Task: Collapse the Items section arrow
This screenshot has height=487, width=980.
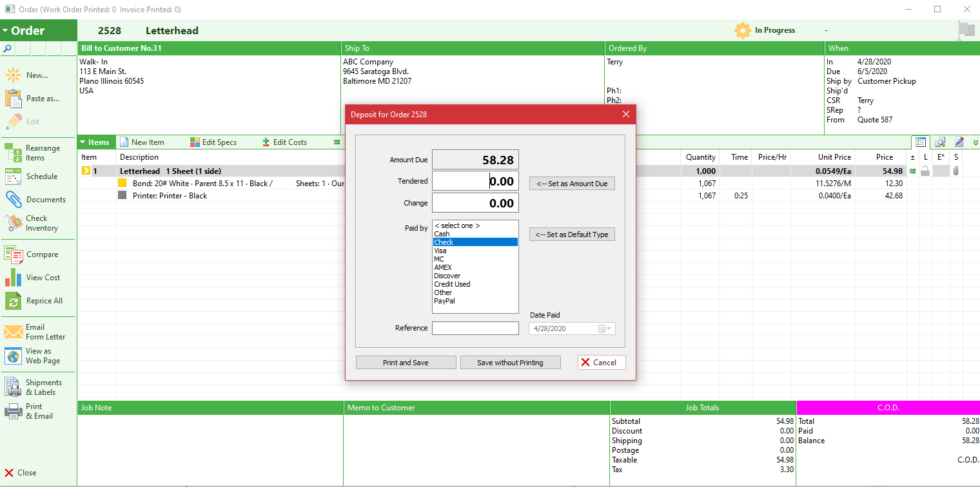Action: coord(83,142)
